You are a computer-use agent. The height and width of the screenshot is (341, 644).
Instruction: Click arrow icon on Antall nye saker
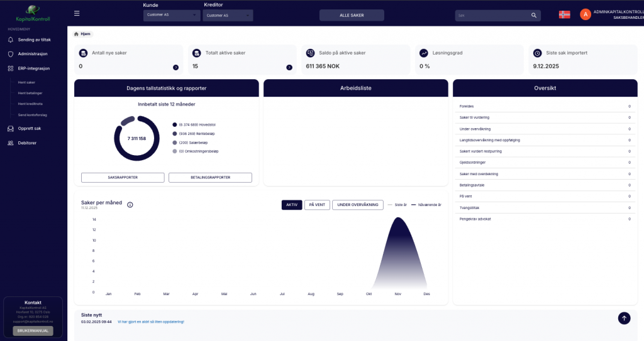(175, 67)
